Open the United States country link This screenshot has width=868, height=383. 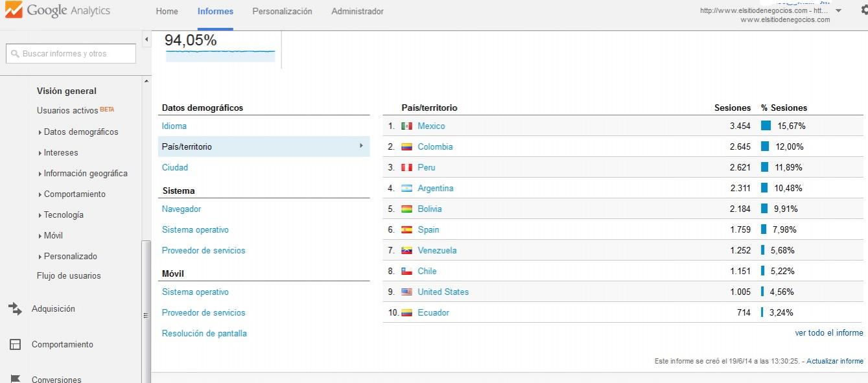click(443, 292)
